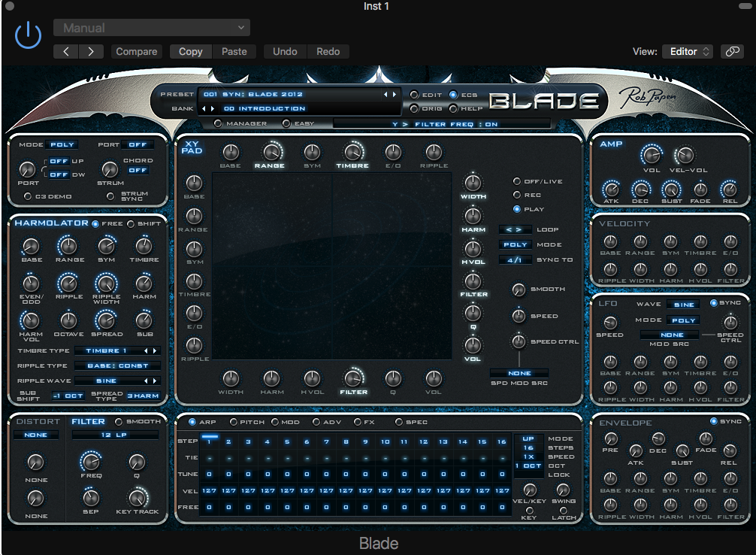Go to next preset with right arrow

(91, 52)
